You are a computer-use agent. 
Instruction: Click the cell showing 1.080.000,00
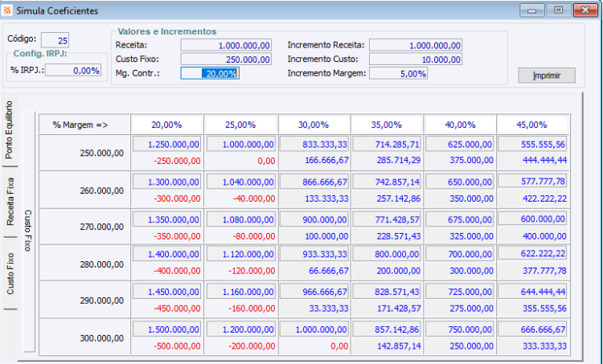pos(241,220)
